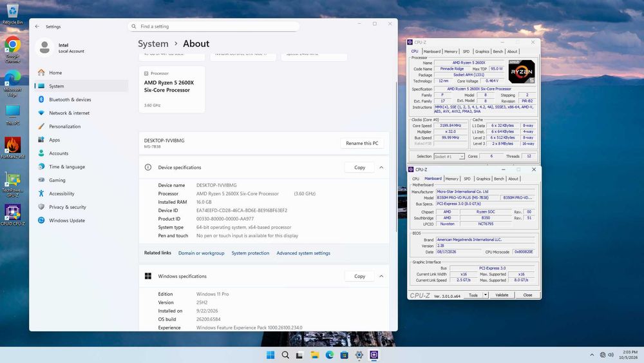Open Microsoft Edge from the taskbar
This screenshot has width=644, height=363.
[x=329, y=355]
